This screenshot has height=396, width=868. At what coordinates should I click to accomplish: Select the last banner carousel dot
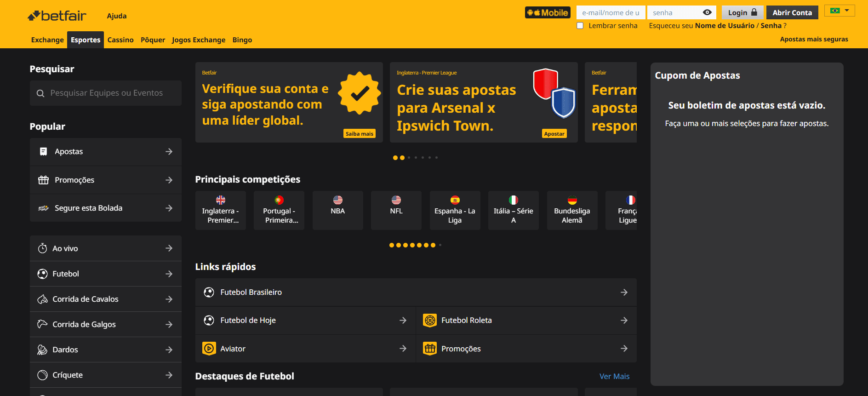click(x=436, y=158)
